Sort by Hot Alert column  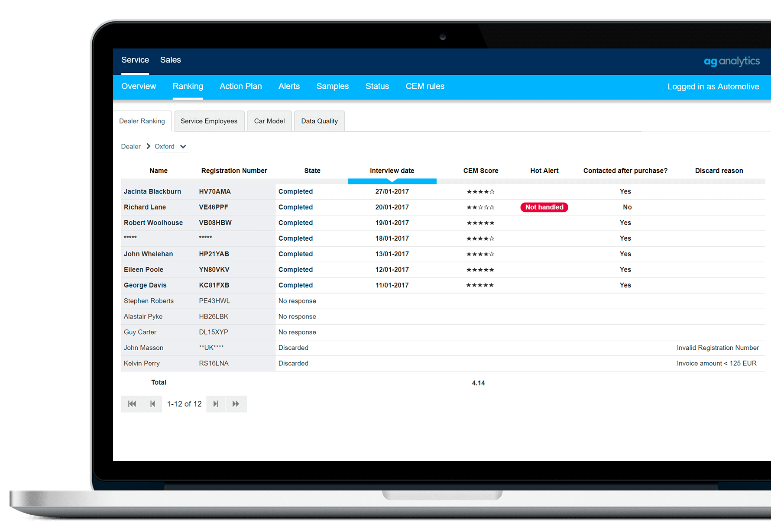pyautogui.click(x=544, y=171)
